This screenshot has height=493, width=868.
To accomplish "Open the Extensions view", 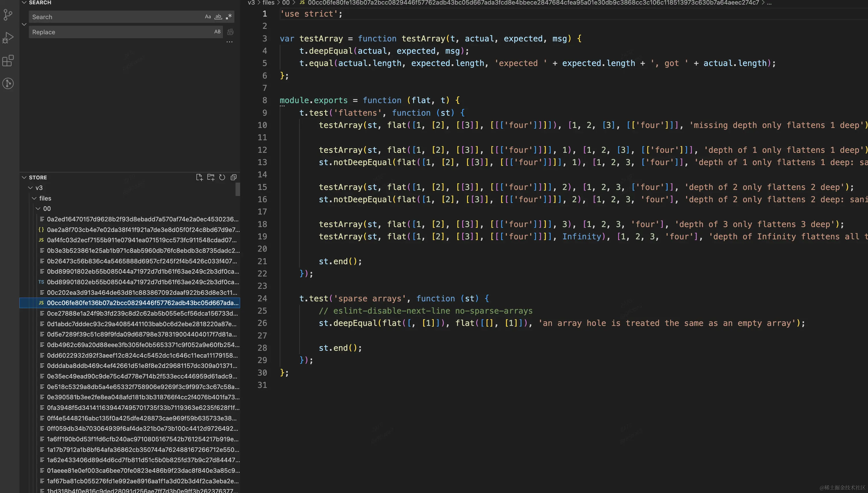I will coord(8,61).
